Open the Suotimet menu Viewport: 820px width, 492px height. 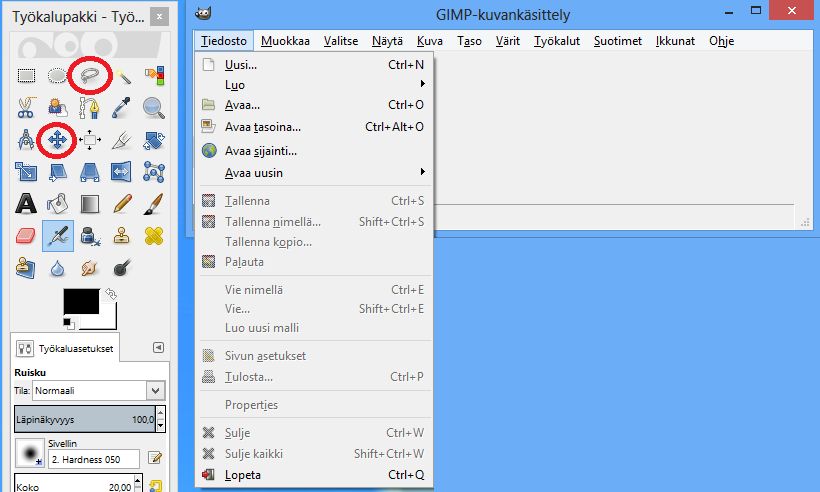(x=617, y=41)
